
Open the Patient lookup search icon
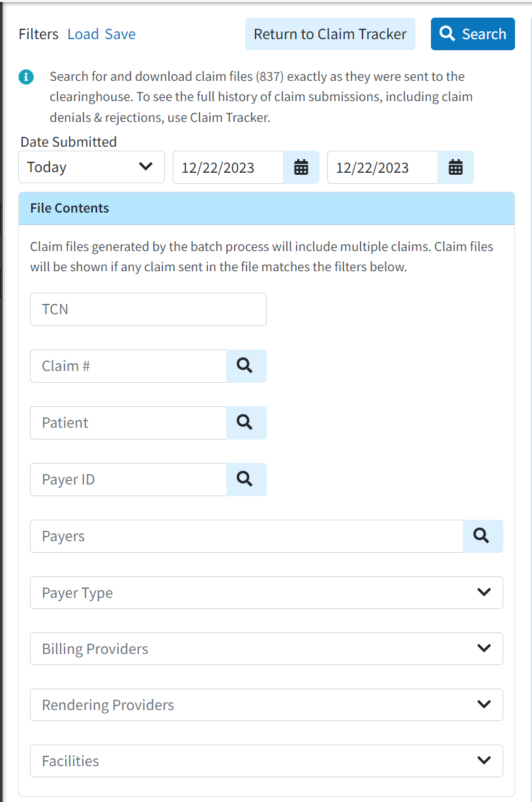coord(246,423)
